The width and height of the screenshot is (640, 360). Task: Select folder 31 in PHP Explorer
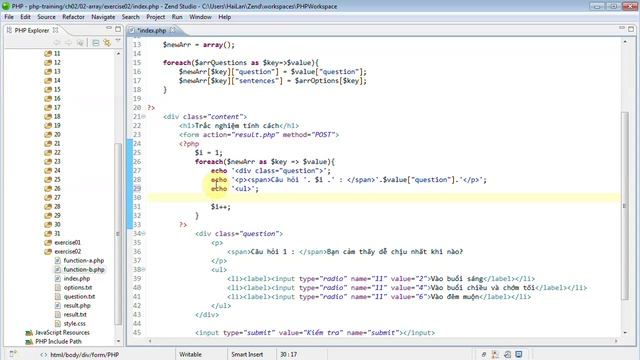[x=52, y=233]
